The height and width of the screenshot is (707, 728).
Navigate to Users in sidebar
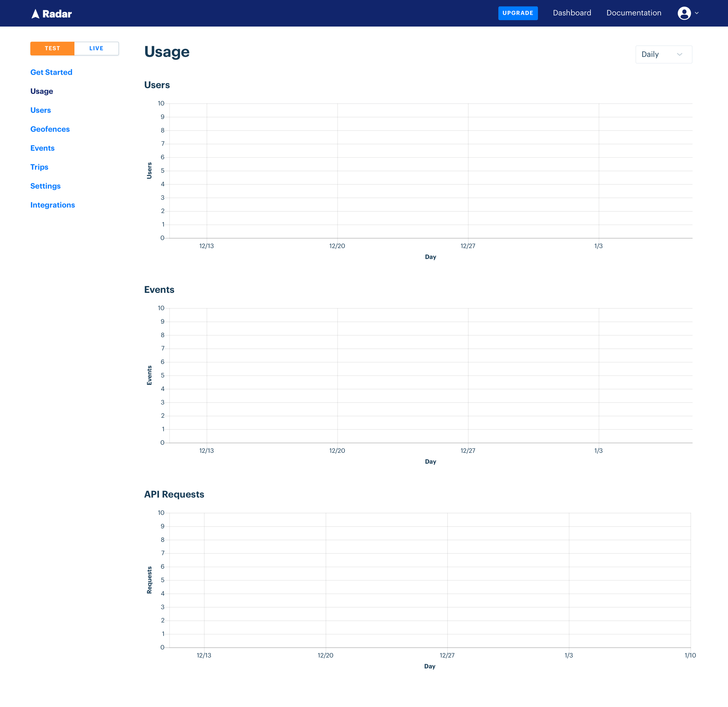pos(40,110)
